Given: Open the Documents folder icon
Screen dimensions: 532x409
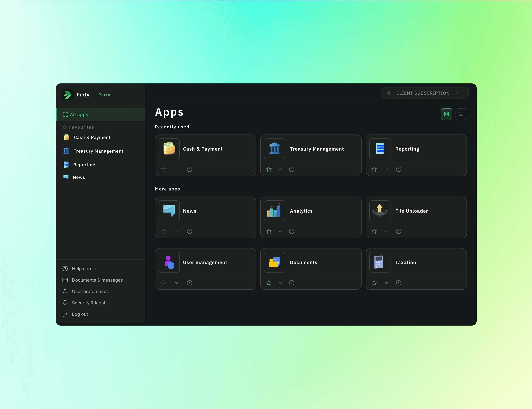Looking at the screenshot, I should pyautogui.click(x=274, y=262).
